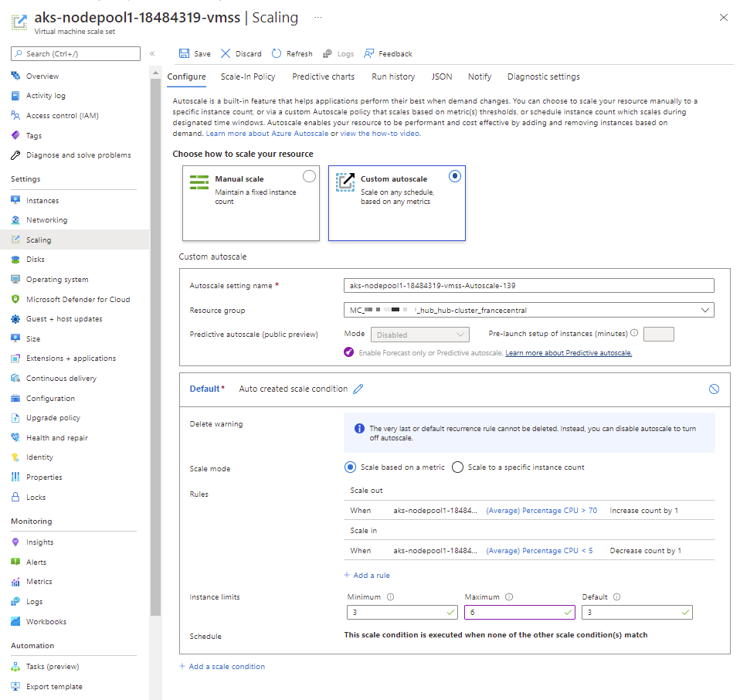
Task: Click the Default instance limit field
Action: tap(637, 612)
